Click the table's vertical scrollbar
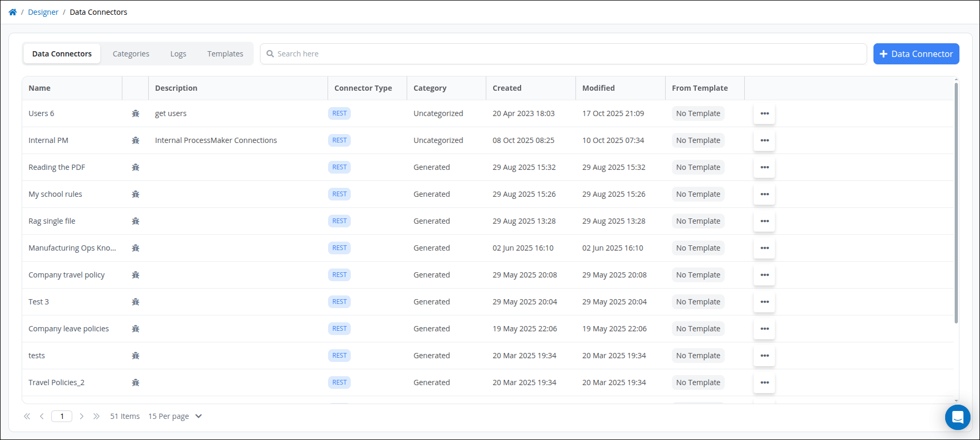980x440 pixels. pyautogui.click(x=956, y=203)
